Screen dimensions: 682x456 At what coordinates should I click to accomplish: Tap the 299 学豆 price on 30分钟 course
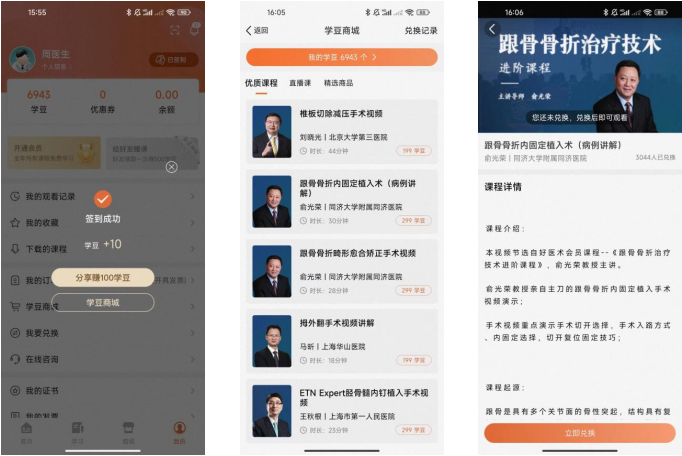(x=414, y=221)
